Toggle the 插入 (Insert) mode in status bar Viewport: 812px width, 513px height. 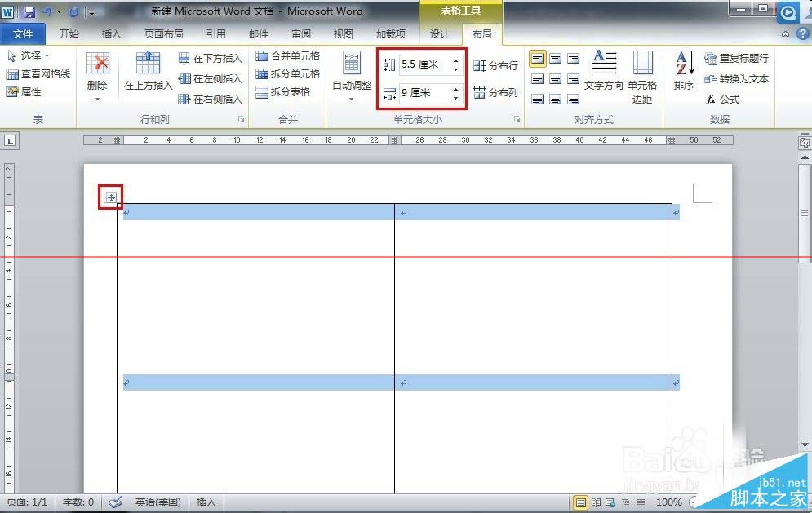click(x=205, y=502)
